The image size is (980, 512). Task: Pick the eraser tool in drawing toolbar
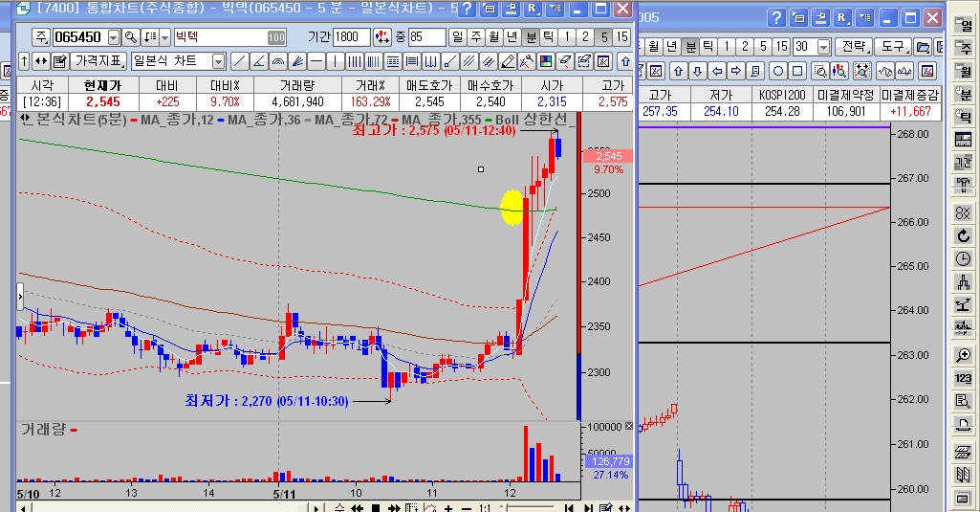click(x=564, y=61)
